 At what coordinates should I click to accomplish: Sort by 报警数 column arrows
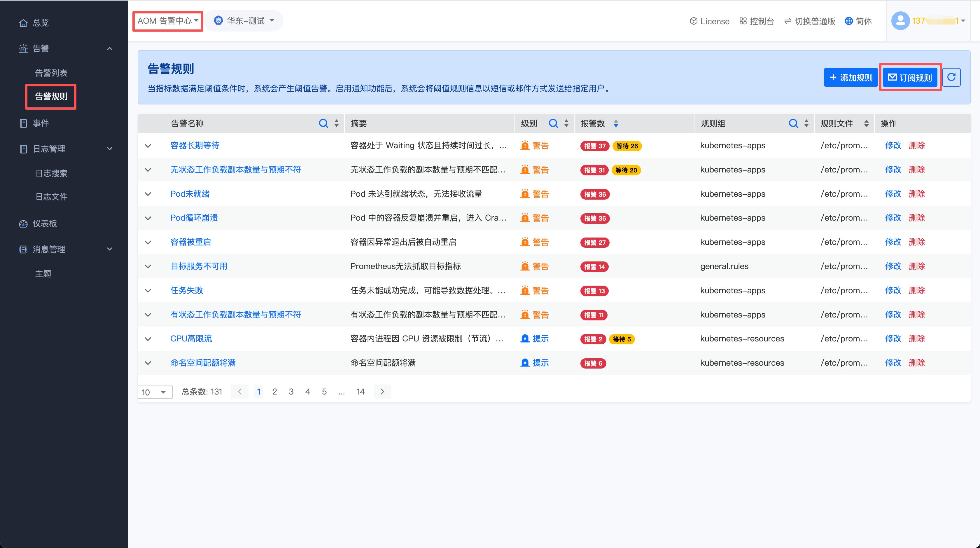click(x=615, y=123)
